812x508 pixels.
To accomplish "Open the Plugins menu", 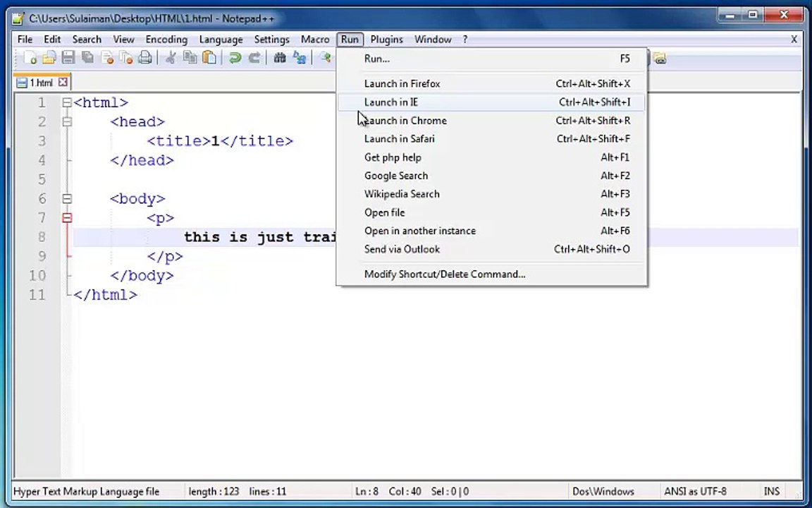I will [386, 40].
